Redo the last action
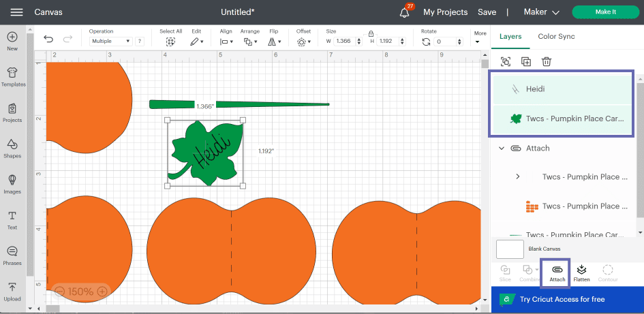Image resolution: width=644 pixels, height=314 pixels. [x=67, y=39]
